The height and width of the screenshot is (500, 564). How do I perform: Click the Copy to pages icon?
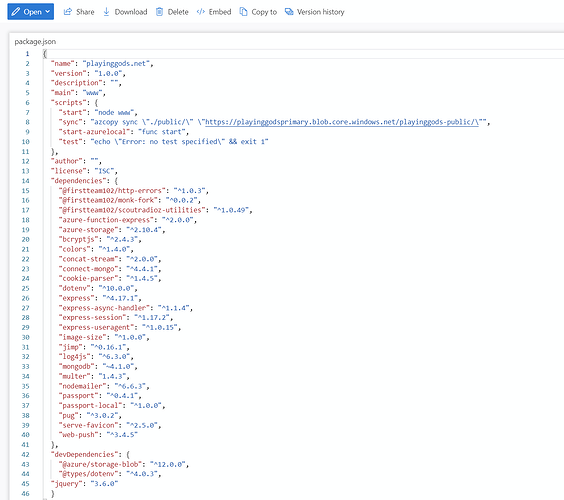[244, 12]
